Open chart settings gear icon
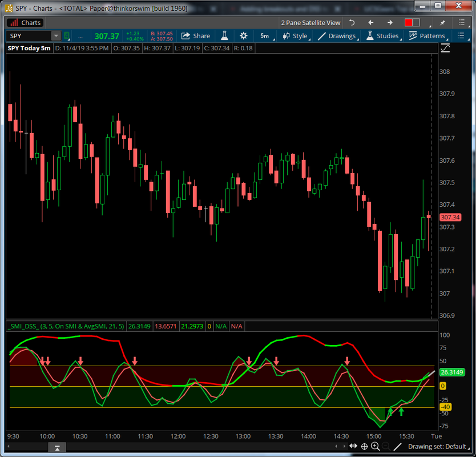 244,36
